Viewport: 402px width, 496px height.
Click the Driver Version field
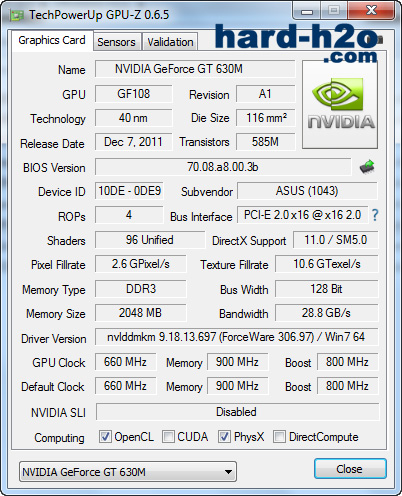237,337
